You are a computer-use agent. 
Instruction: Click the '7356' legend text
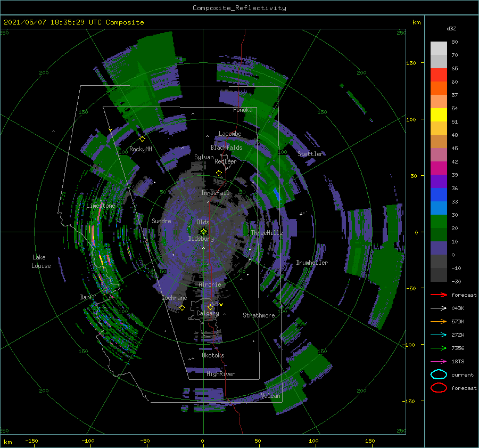click(458, 348)
